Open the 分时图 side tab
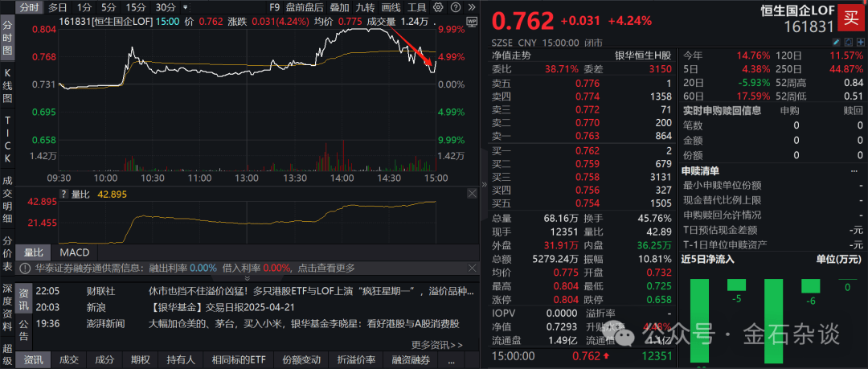This screenshot has width=868, height=369. pos(7,38)
